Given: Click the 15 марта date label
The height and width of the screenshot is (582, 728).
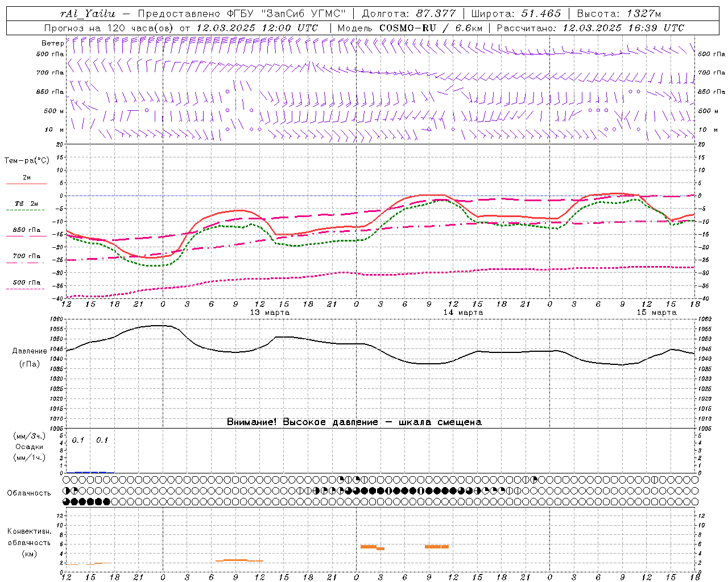Looking at the screenshot, I should [x=656, y=313].
